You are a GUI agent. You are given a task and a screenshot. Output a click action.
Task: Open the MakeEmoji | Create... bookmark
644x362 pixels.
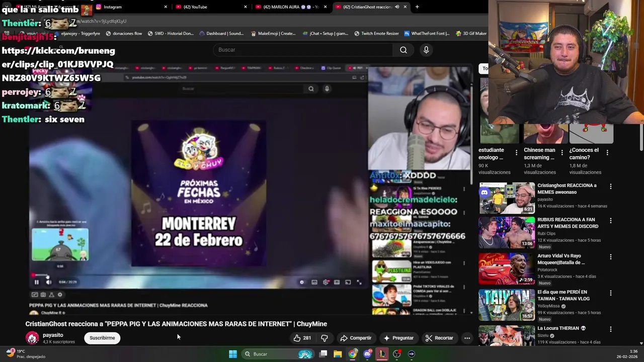coord(273,34)
